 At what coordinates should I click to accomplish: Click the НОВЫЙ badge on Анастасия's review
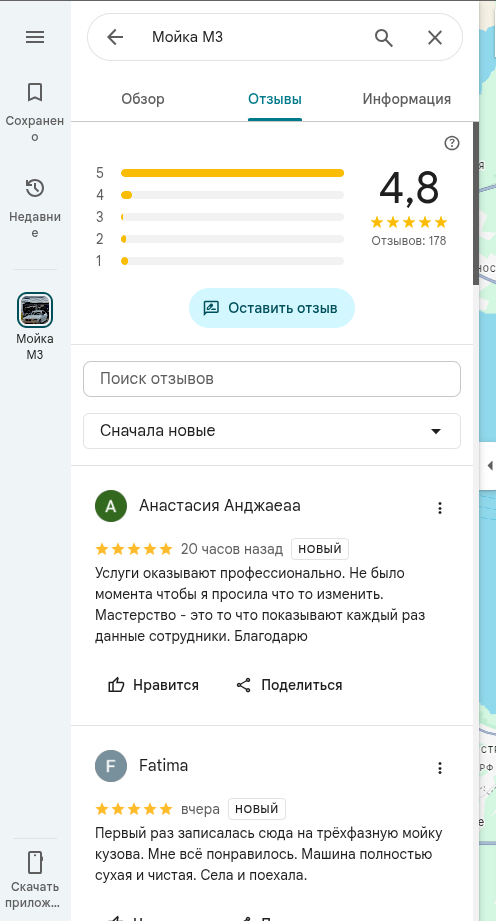pyautogui.click(x=320, y=549)
